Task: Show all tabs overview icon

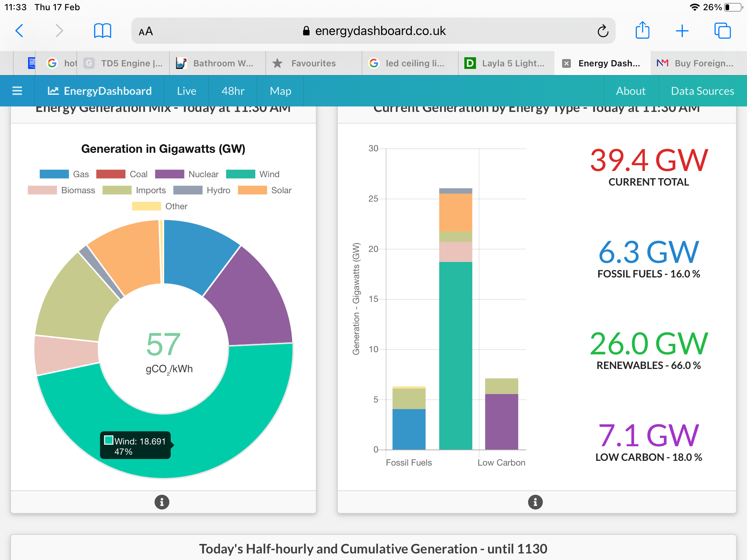Action: tap(722, 31)
